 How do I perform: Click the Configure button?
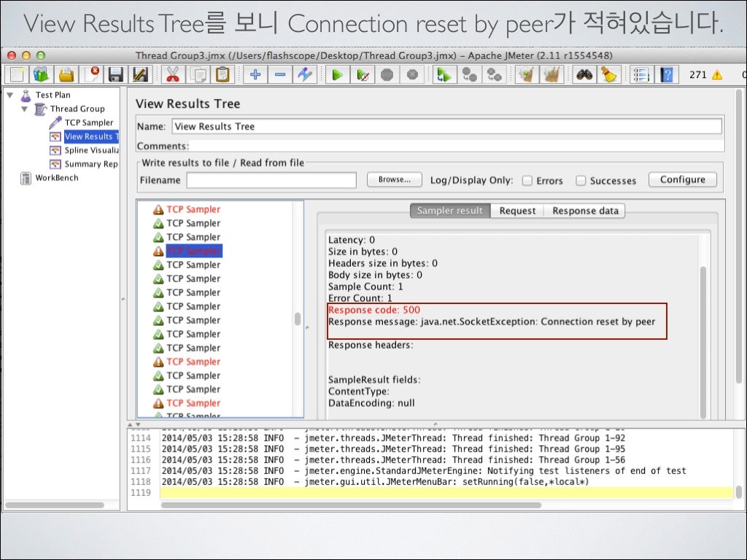click(682, 179)
